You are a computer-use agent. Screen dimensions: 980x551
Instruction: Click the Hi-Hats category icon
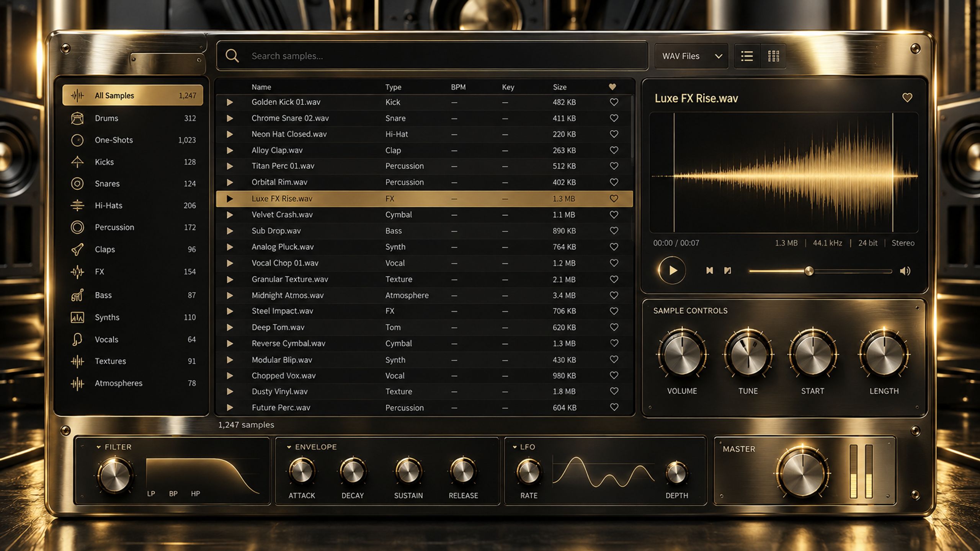[77, 205]
